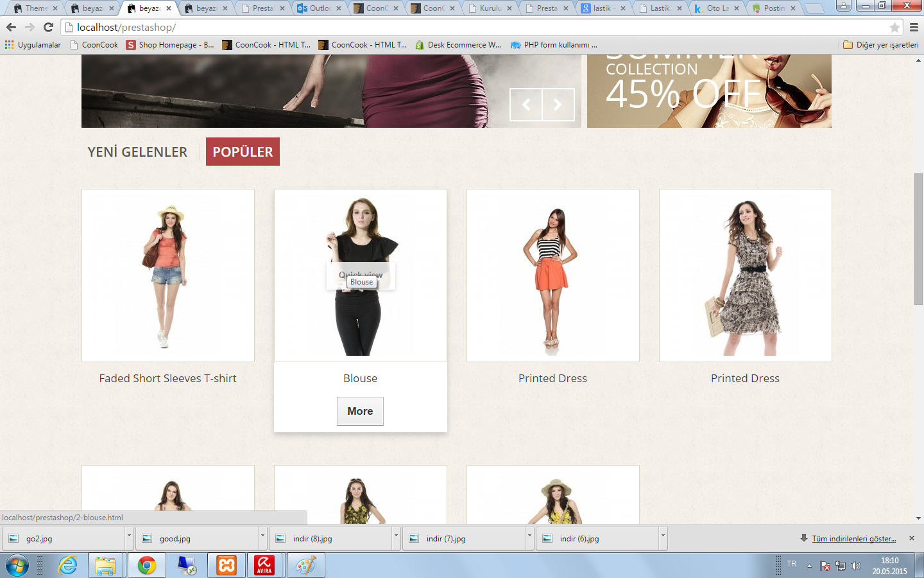Open the XAMPP taskbar icon
This screenshot has height=578, width=924.
[227, 566]
